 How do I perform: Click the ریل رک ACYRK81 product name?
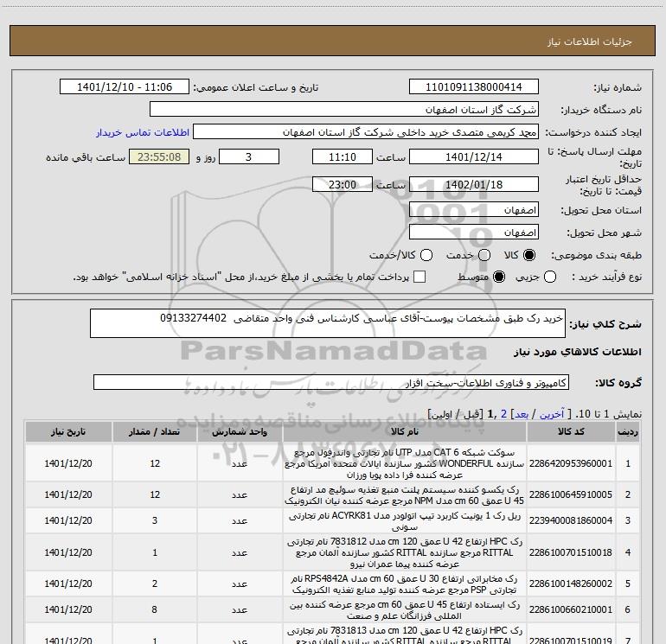[x=405, y=521]
